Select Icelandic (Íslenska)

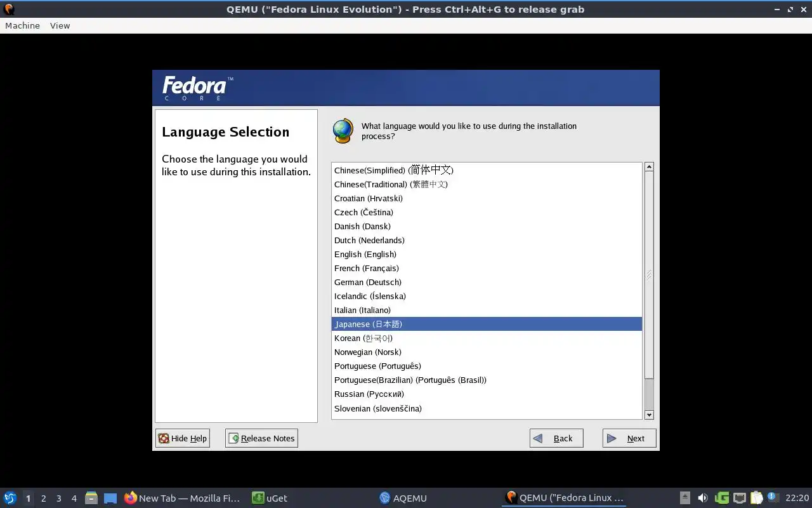487,296
